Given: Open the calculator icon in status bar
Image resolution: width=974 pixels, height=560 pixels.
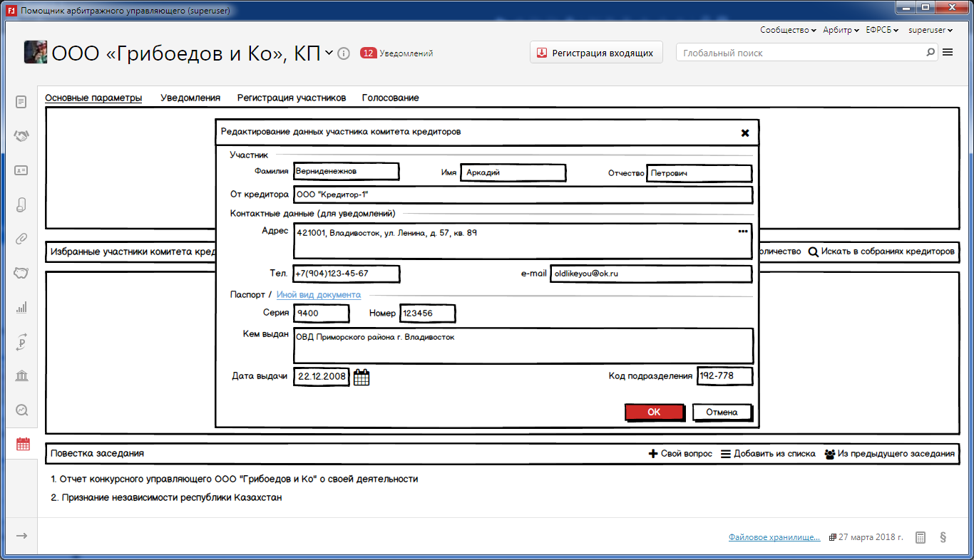Looking at the screenshot, I should click(x=921, y=537).
